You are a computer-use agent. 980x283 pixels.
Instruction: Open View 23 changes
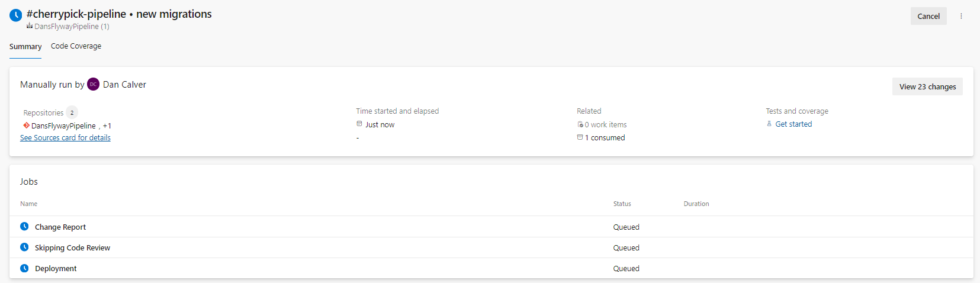click(927, 86)
